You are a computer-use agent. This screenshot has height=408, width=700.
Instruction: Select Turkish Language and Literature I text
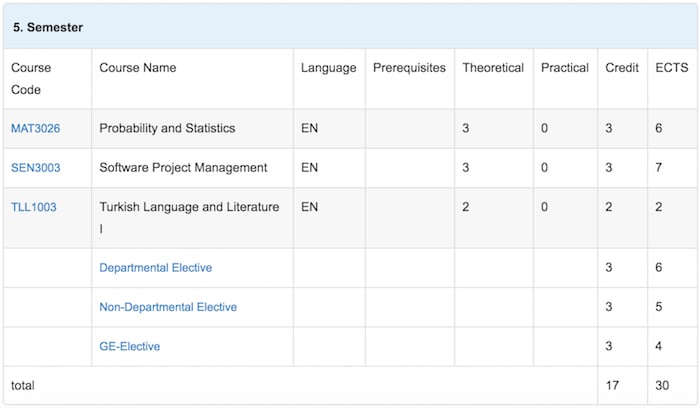189,207
